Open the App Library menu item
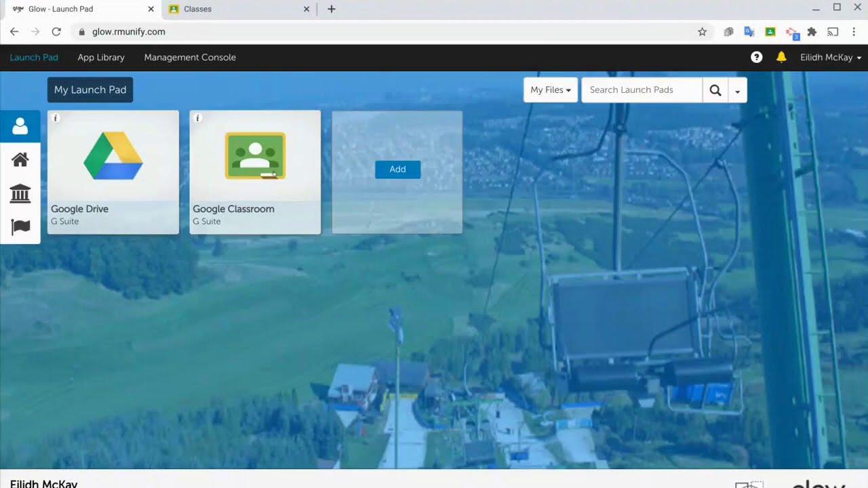Image resolution: width=868 pixels, height=488 pixels. click(x=101, y=58)
